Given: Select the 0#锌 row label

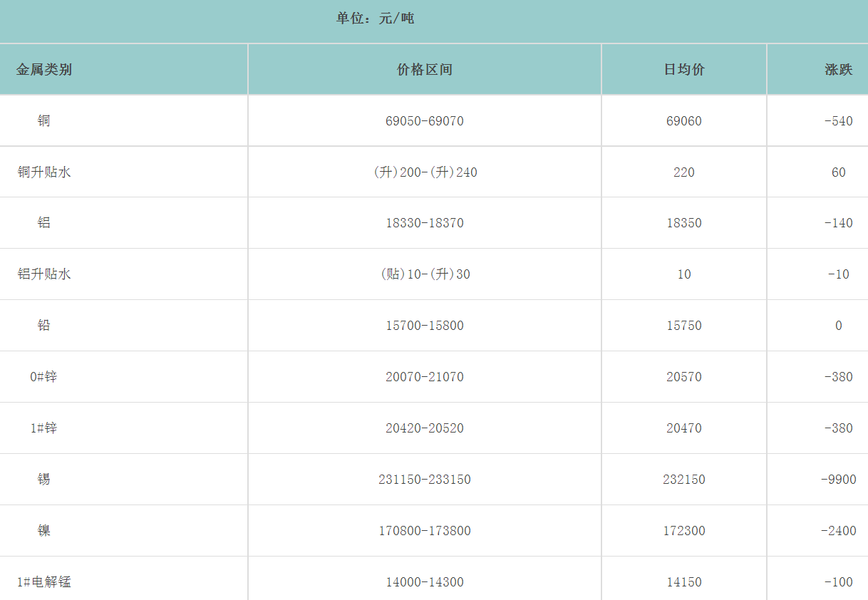Looking at the screenshot, I should [x=43, y=377].
